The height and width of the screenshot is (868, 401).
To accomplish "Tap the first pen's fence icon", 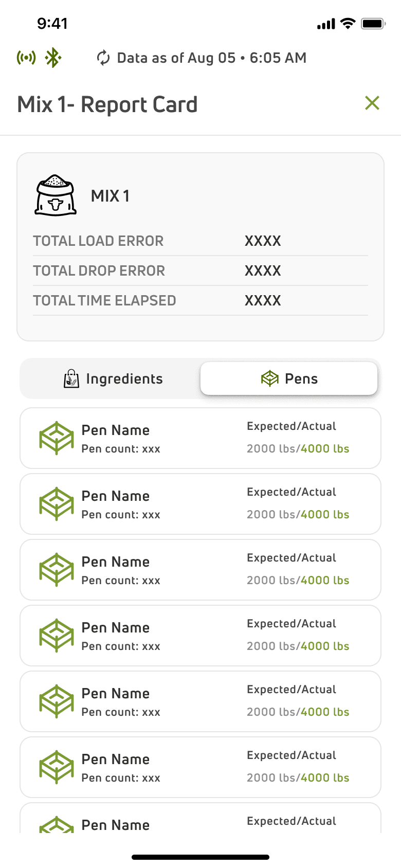I will point(57,438).
